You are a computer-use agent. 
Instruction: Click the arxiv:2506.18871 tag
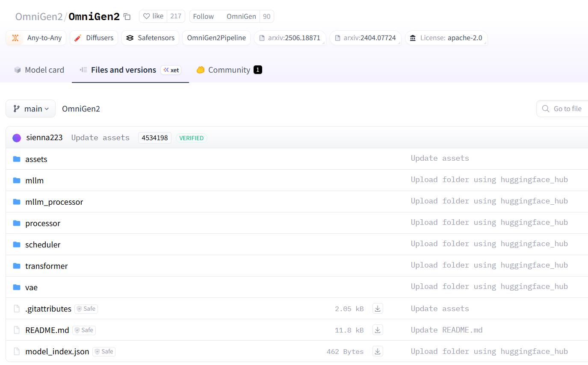[290, 38]
